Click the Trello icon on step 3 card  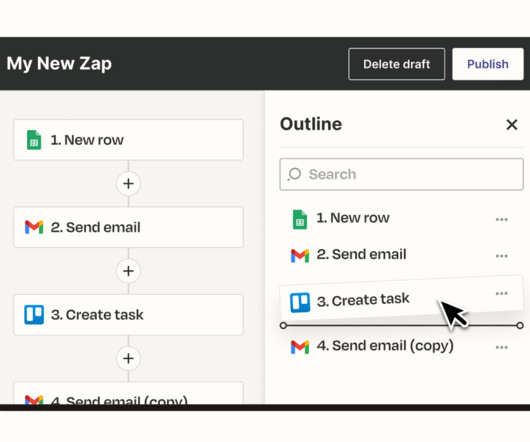click(34, 315)
